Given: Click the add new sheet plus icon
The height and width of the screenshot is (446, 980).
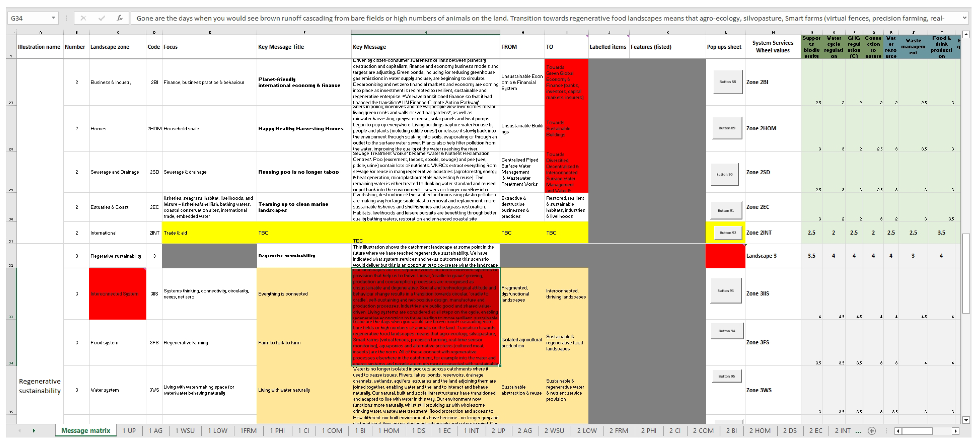Looking at the screenshot, I should point(872,431).
